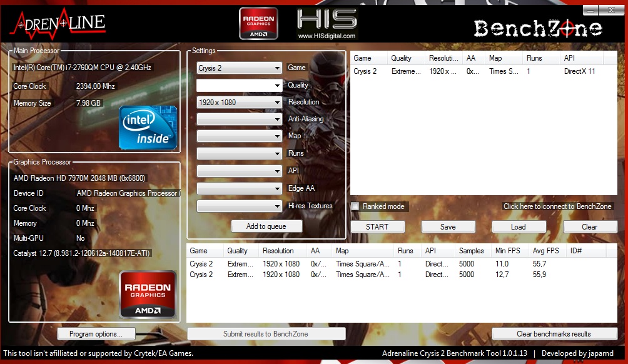Click AMD Radeon HD 7970M 2048 MB text
Image resolution: width=628 pixels, height=364 pixels.
click(79, 178)
